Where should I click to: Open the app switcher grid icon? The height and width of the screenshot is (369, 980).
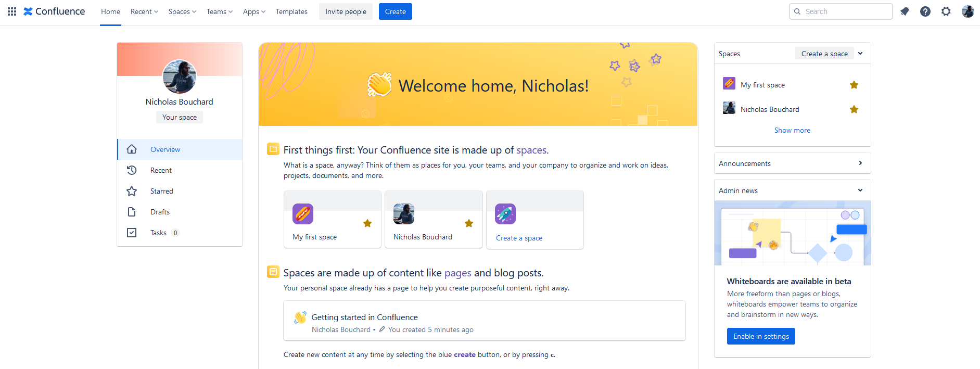coord(12,11)
